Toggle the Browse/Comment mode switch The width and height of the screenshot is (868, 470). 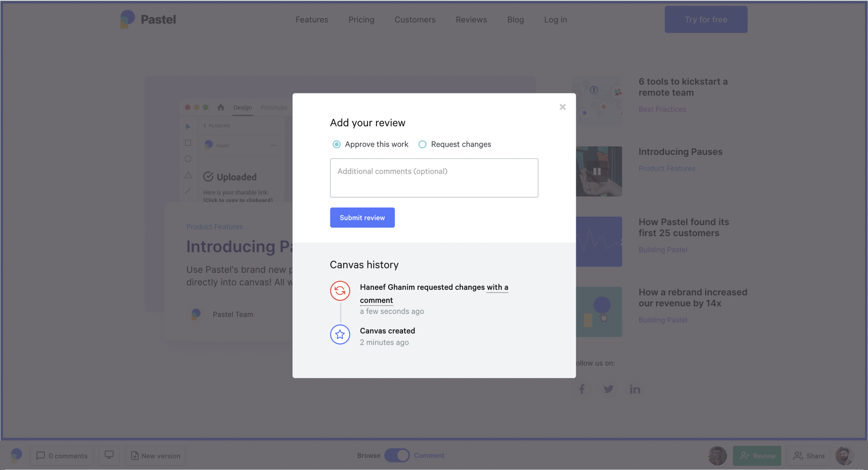pyautogui.click(x=397, y=455)
